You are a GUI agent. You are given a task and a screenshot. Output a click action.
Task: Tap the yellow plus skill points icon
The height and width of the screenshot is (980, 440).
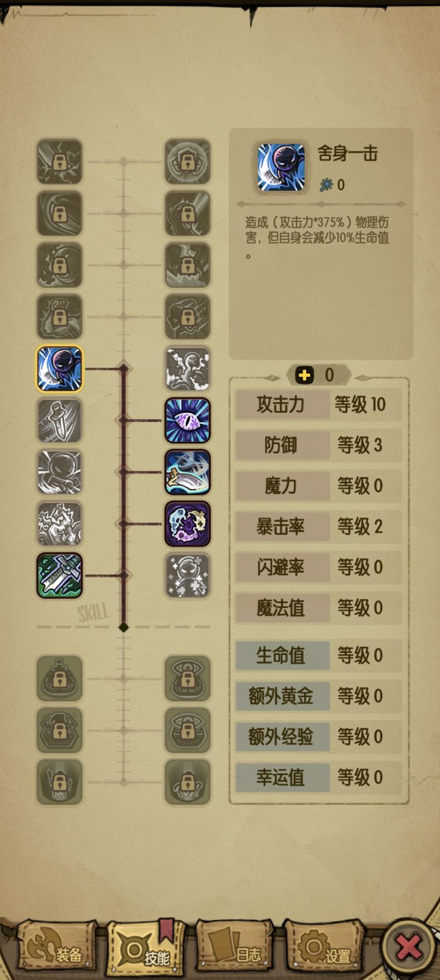(304, 375)
